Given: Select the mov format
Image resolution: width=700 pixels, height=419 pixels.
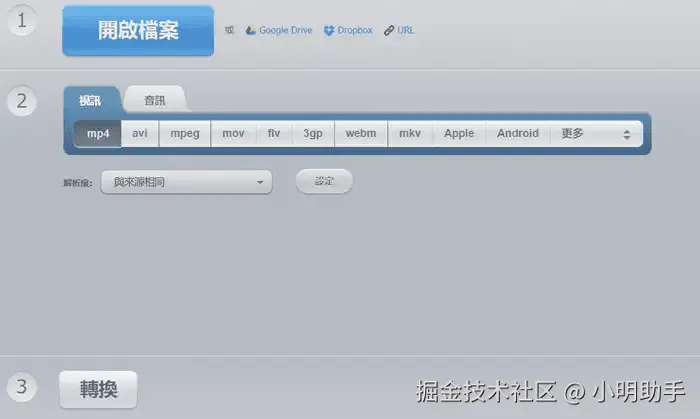Looking at the screenshot, I should click(233, 133).
